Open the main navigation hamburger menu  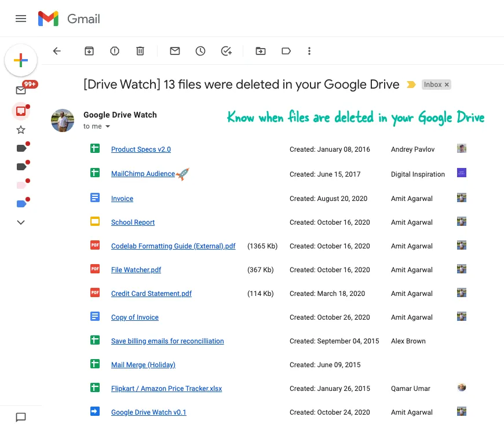point(21,19)
